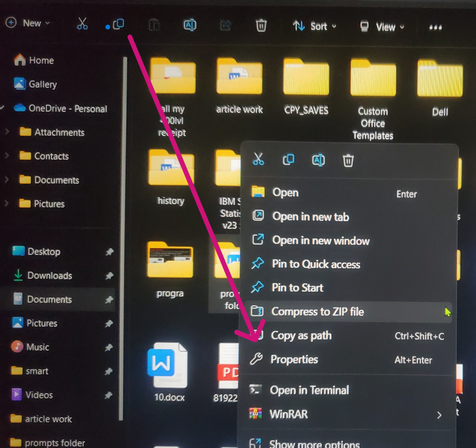Choose Compress to ZIP file
Screen dimensions: 476x448
(317, 312)
